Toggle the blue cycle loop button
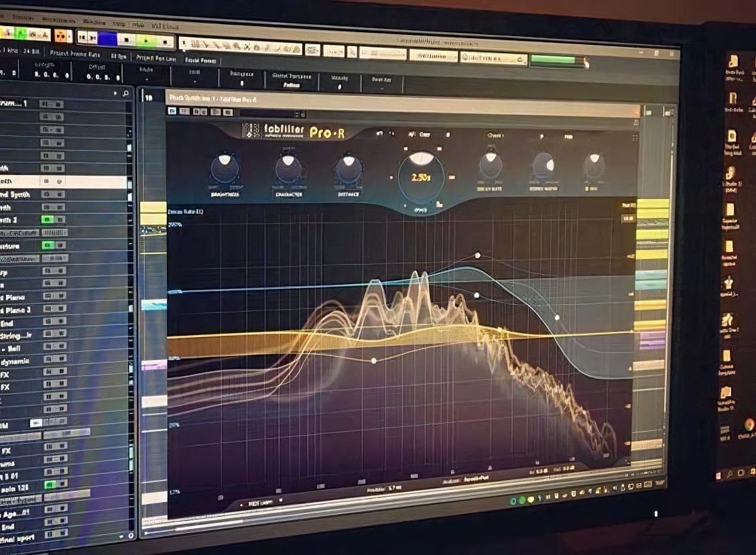The width and height of the screenshot is (756, 555). 107,39
